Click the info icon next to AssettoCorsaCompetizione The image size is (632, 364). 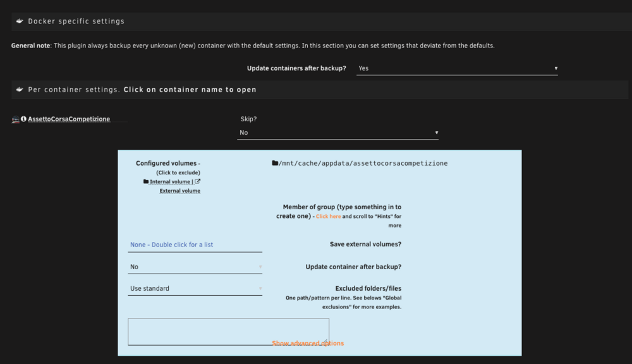[24, 119]
